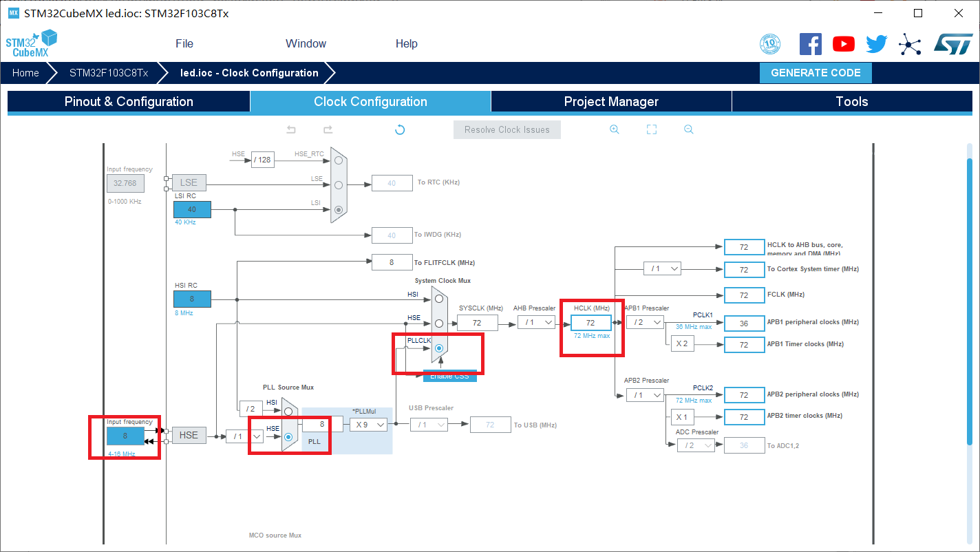
Task: Click the APB1 Timer clocks value field
Action: point(744,344)
